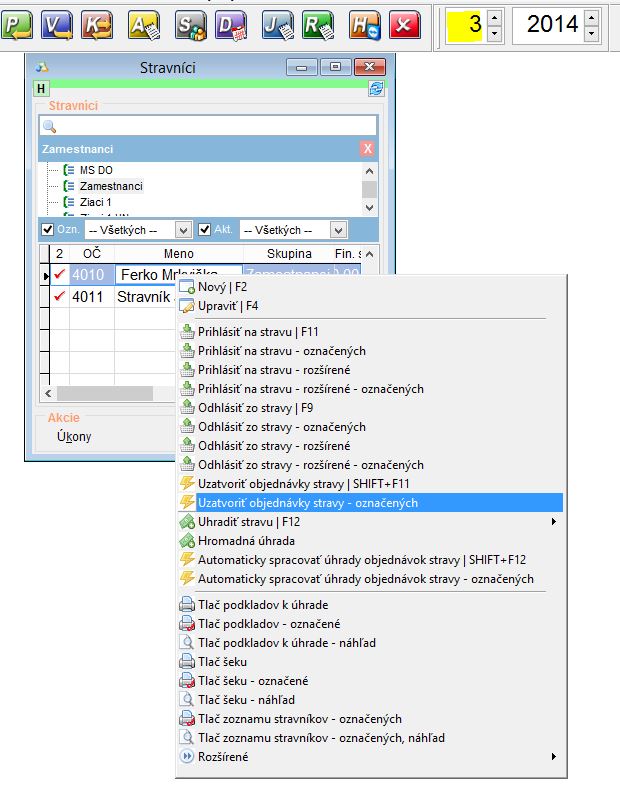
Task: Toggle the Ozn. checkbox
Action: pos(47,229)
